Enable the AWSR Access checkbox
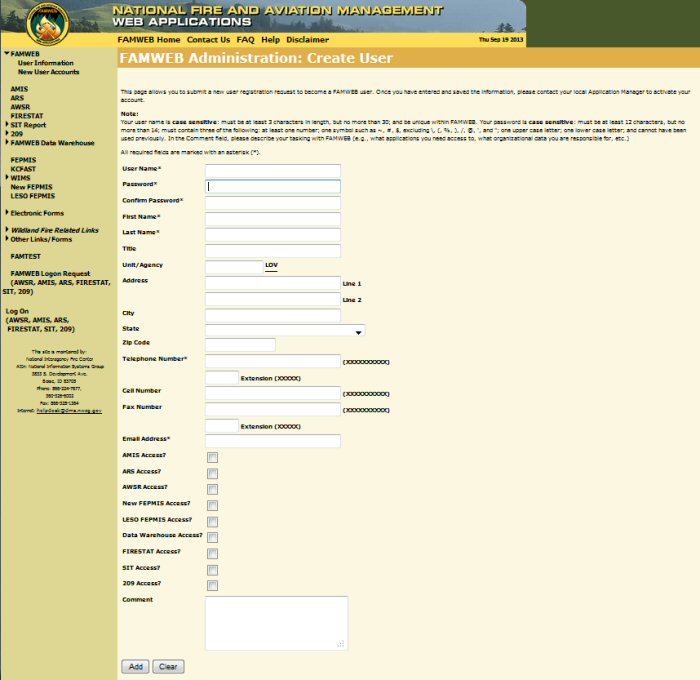The width and height of the screenshot is (700, 680). pos(212,489)
